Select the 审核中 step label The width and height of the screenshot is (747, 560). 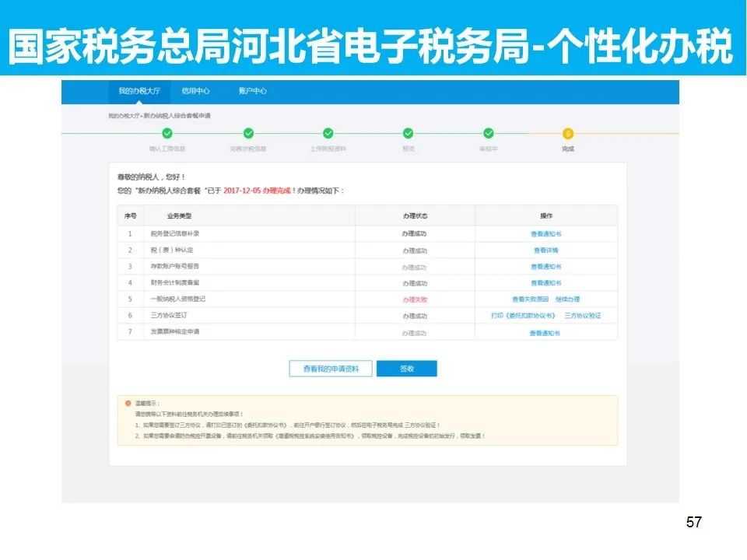point(489,149)
